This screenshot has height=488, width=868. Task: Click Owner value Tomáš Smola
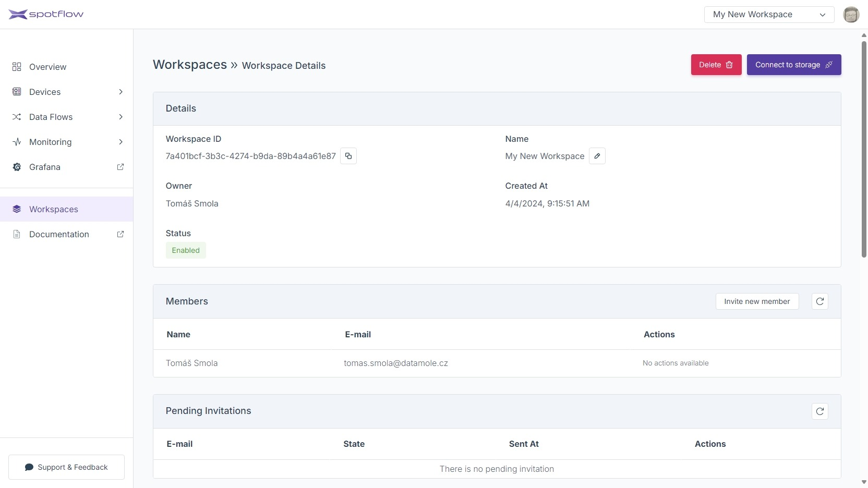click(192, 203)
